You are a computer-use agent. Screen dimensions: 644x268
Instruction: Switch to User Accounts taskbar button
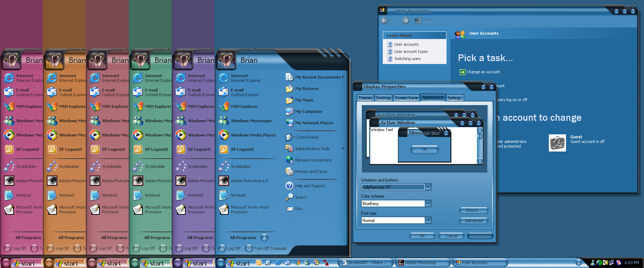tap(480, 263)
